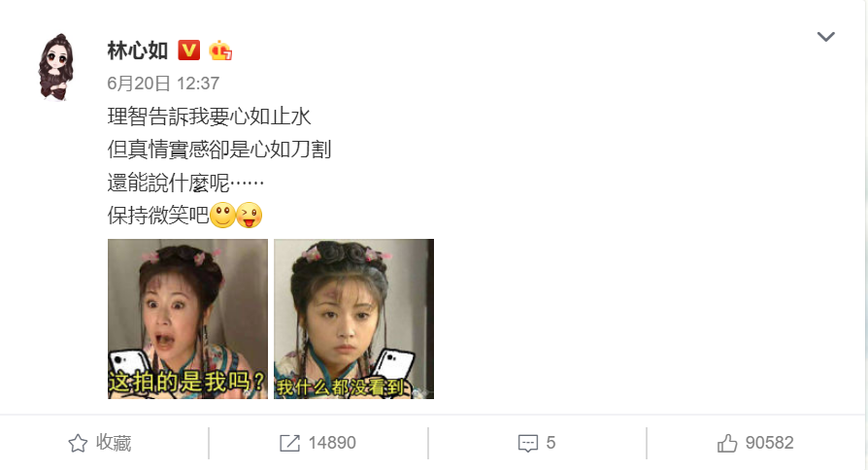Open the image captioned 我什么都没看到
Screen dimensions: 868x470
point(353,319)
